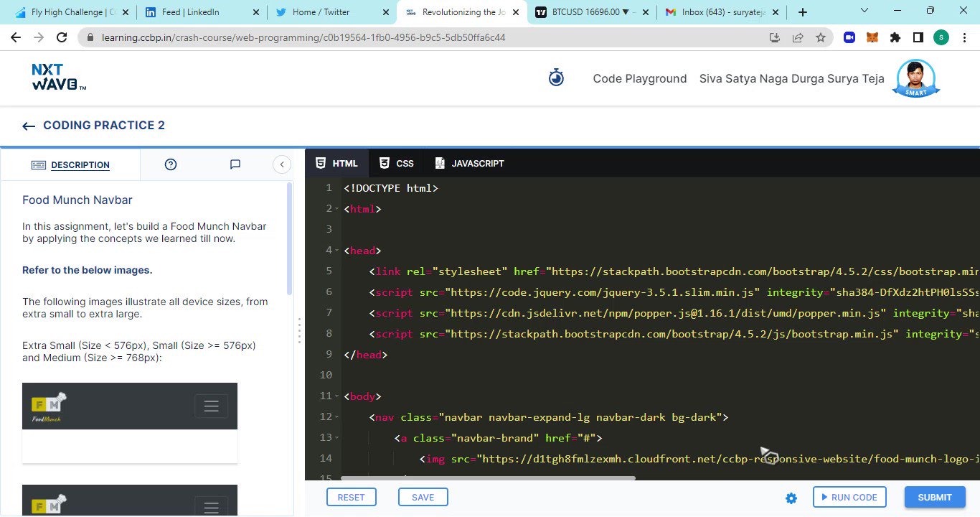
Task: Click the editor horizontal scrollbar
Action: 488,478
